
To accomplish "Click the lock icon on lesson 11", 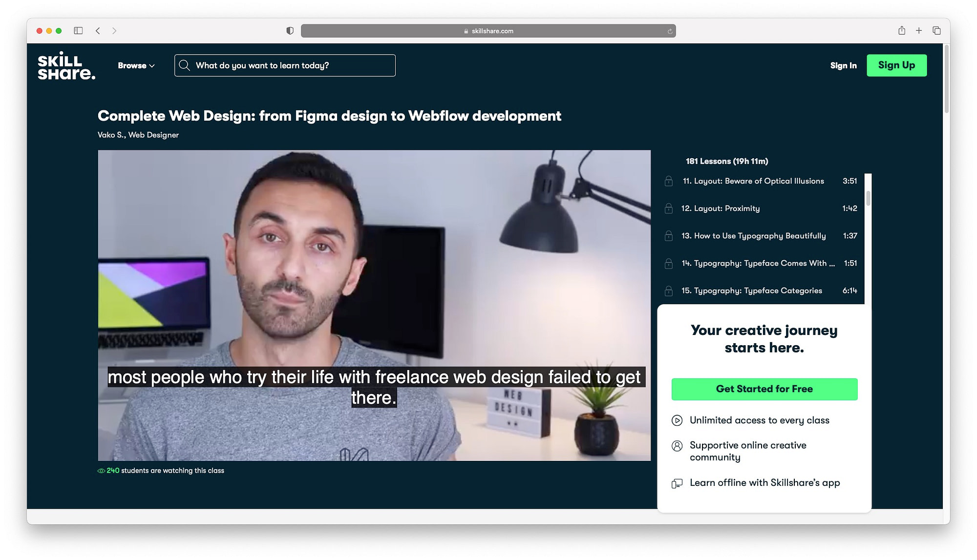I will [x=669, y=181].
